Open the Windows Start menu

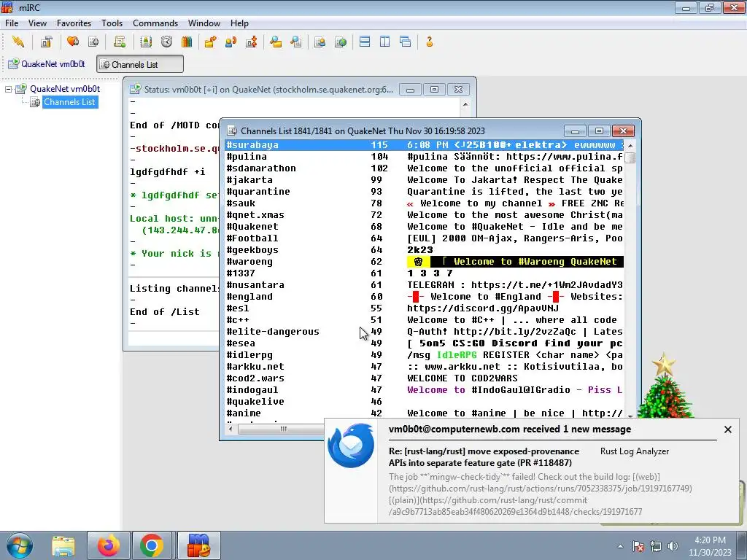(x=20, y=545)
